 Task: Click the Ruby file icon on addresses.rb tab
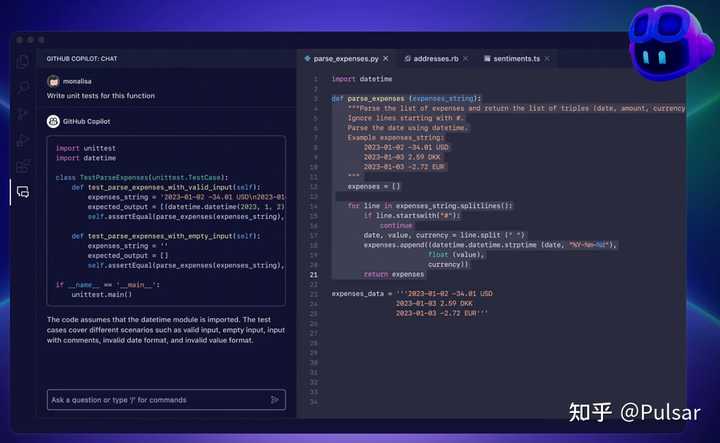pyautogui.click(x=407, y=59)
